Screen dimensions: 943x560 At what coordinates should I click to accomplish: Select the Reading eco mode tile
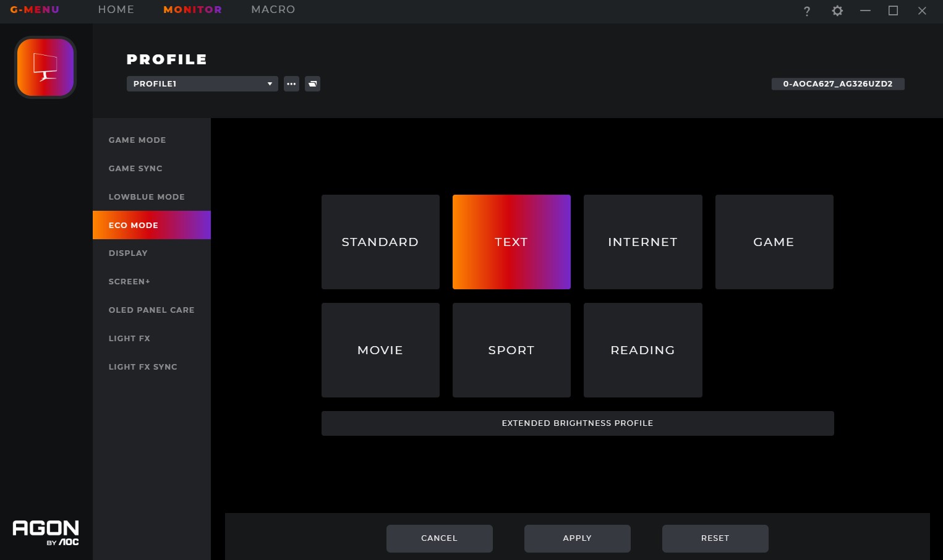coord(643,350)
